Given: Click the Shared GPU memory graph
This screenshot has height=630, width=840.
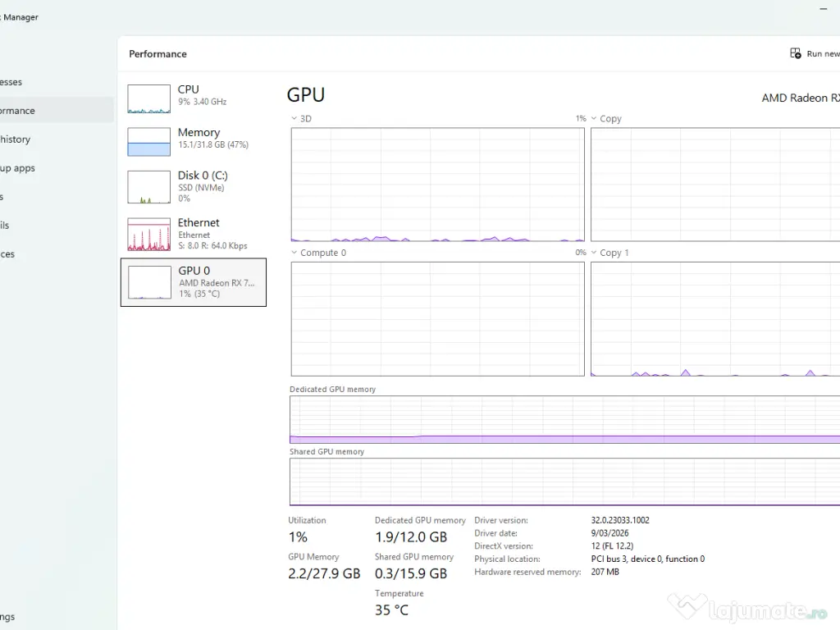Looking at the screenshot, I should [x=564, y=482].
